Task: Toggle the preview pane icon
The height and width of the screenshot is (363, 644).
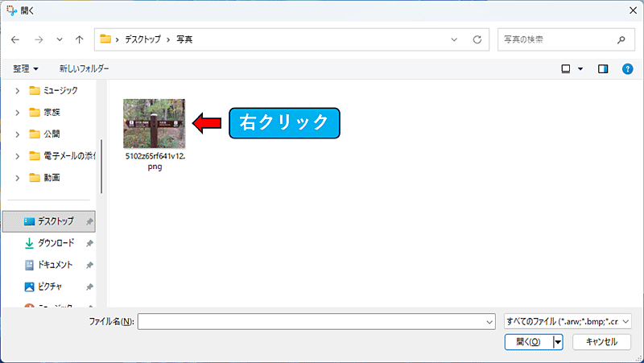Action: coord(603,69)
